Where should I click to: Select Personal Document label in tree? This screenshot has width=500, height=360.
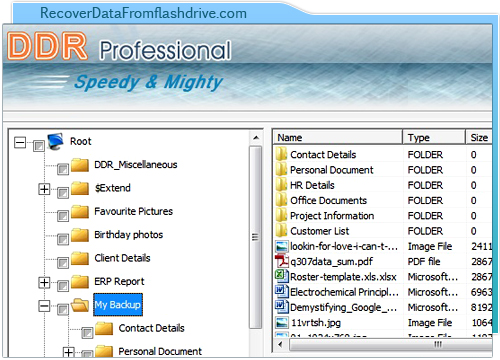tap(160, 351)
